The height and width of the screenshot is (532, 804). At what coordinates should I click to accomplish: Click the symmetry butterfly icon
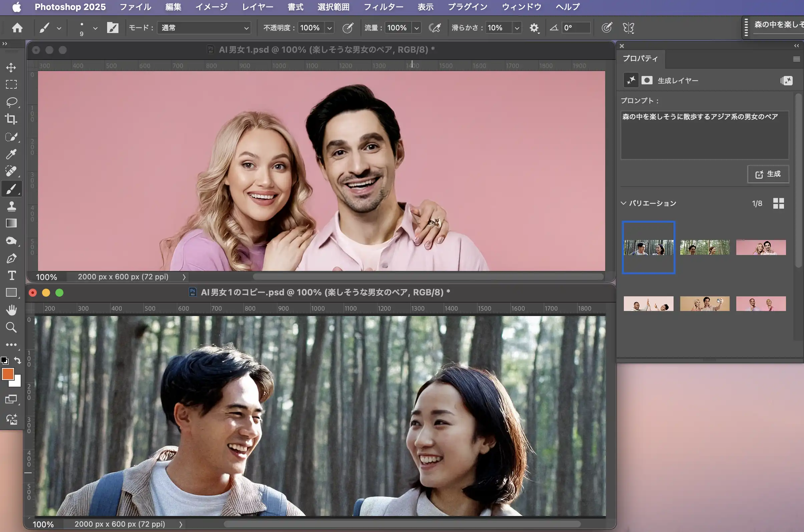(x=629, y=28)
